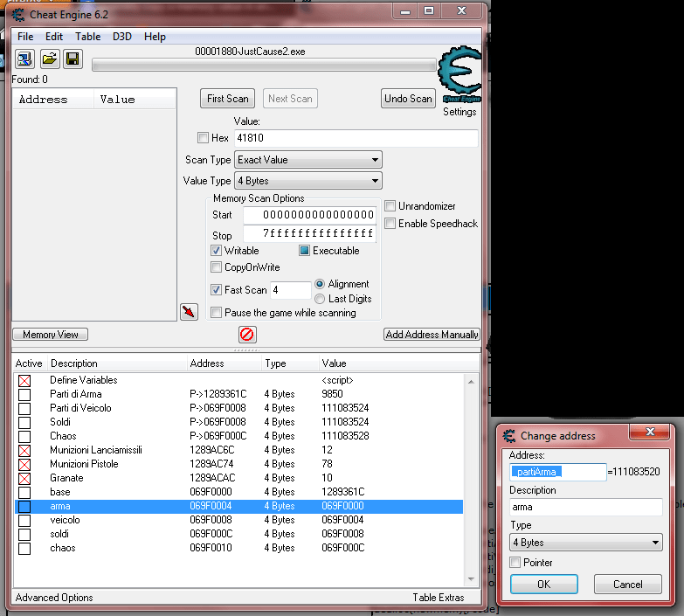
Task: Select the lowercase chaos row at 069F0010
Action: pos(238,548)
